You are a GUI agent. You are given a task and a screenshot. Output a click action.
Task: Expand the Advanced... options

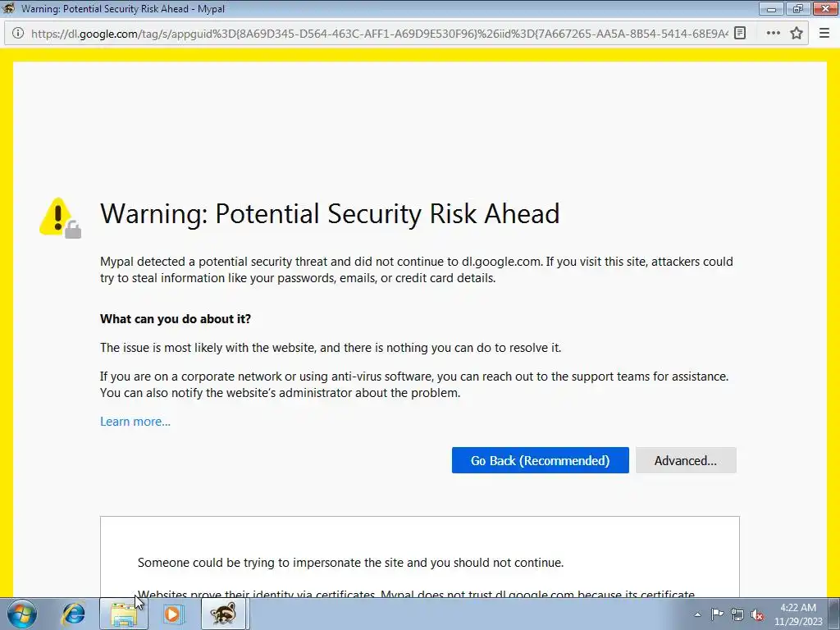coord(686,460)
